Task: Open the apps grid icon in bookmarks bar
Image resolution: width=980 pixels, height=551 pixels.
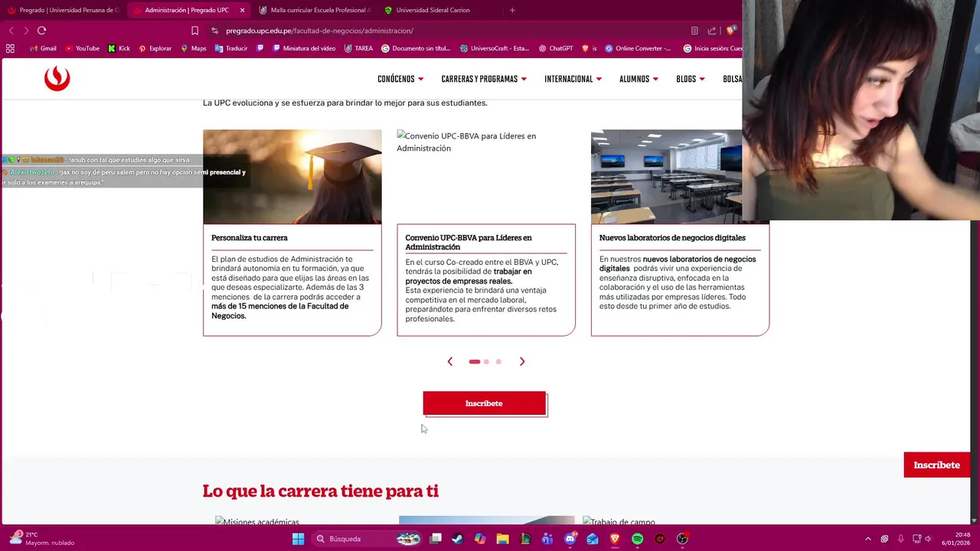Action: 10,48
